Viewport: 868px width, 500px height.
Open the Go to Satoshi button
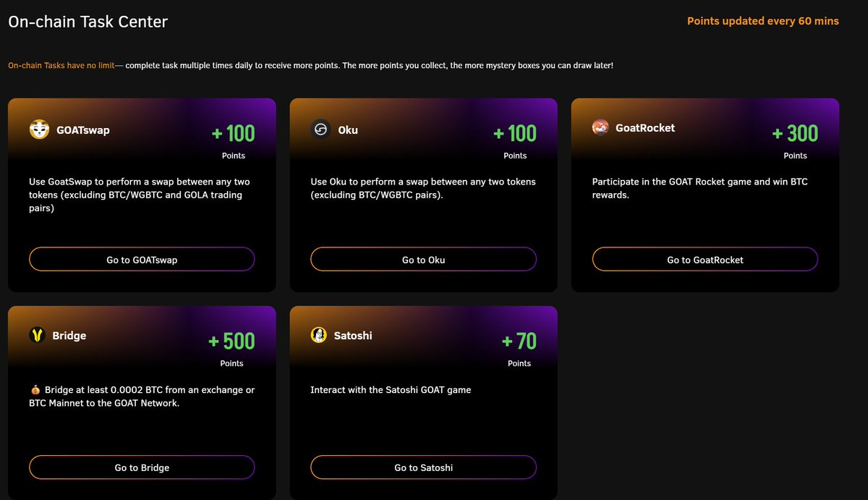pos(424,467)
